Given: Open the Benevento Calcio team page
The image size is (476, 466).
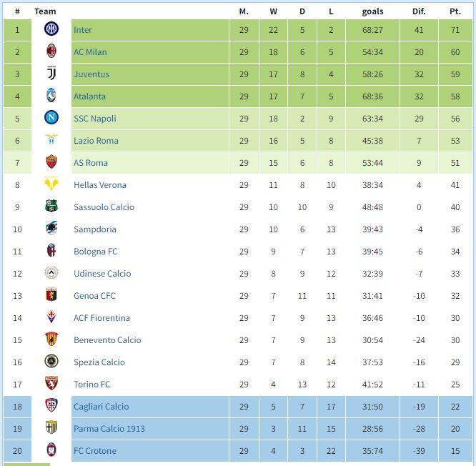Looking at the screenshot, I should point(107,340).
